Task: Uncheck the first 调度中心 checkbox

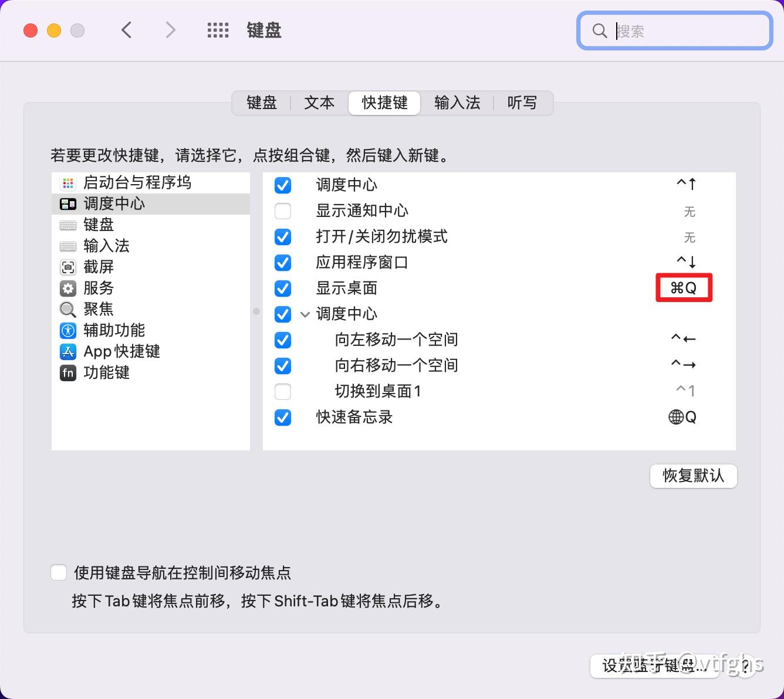Action: pyautogui.click(x=283, y=185)
